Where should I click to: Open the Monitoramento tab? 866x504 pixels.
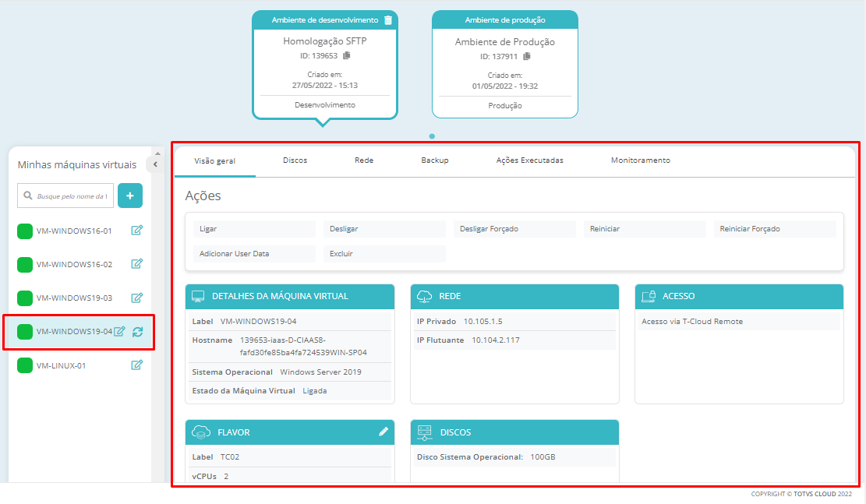[x=641, y=160]
